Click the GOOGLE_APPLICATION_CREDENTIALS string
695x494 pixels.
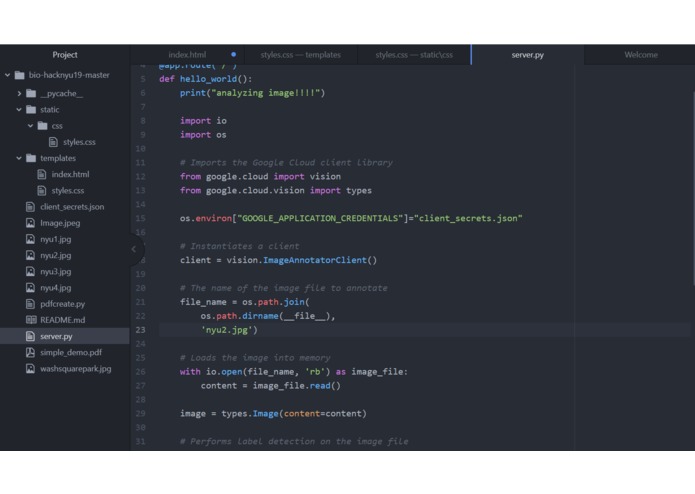pyautogui.click(x=320, y=218)
